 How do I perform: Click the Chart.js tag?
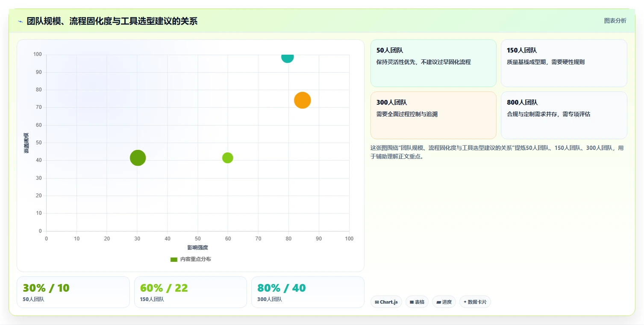[386, 302]
